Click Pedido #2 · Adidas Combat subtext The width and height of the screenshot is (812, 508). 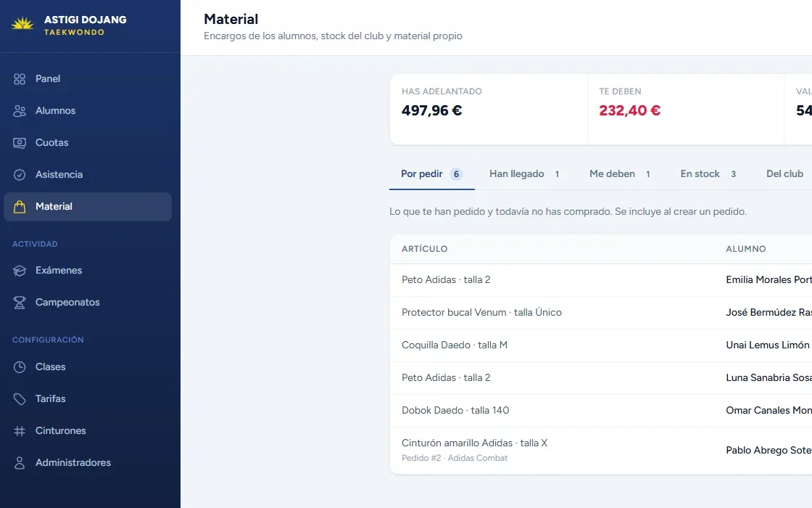tap(454, 458)
